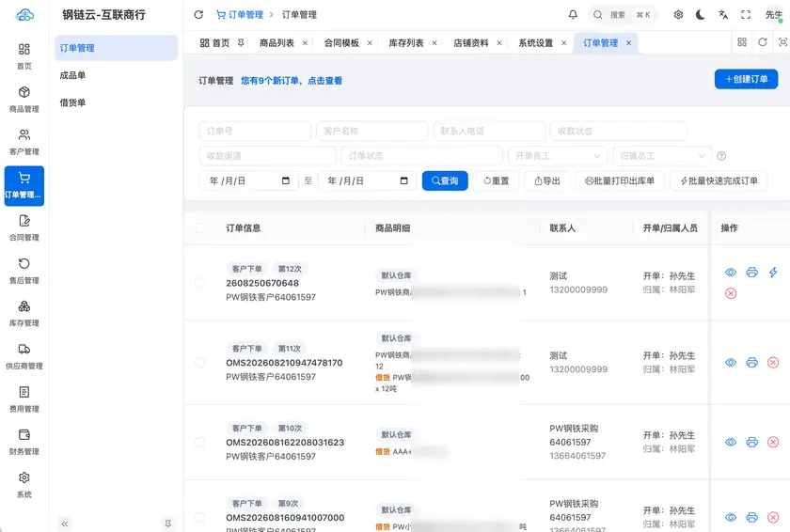Focus the 订单号 input field
The width and height of the screenshot is (790, 532).
pos(255,131)
